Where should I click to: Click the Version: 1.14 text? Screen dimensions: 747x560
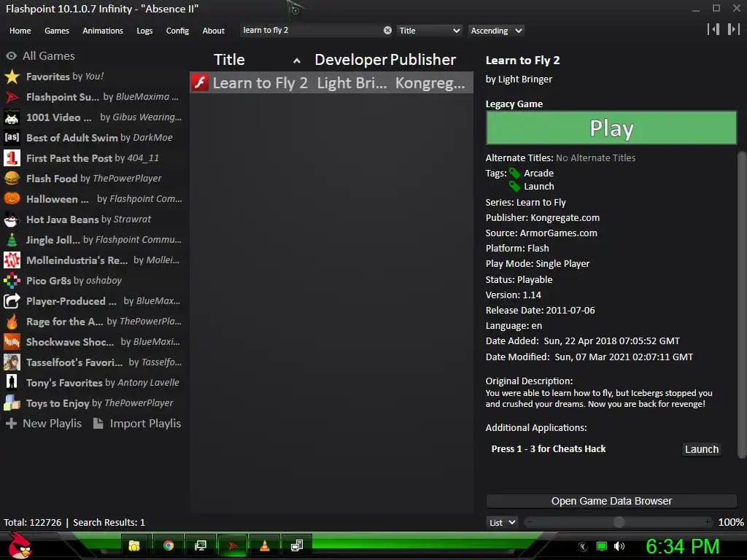pyautogui.click(x=513, y=295)
